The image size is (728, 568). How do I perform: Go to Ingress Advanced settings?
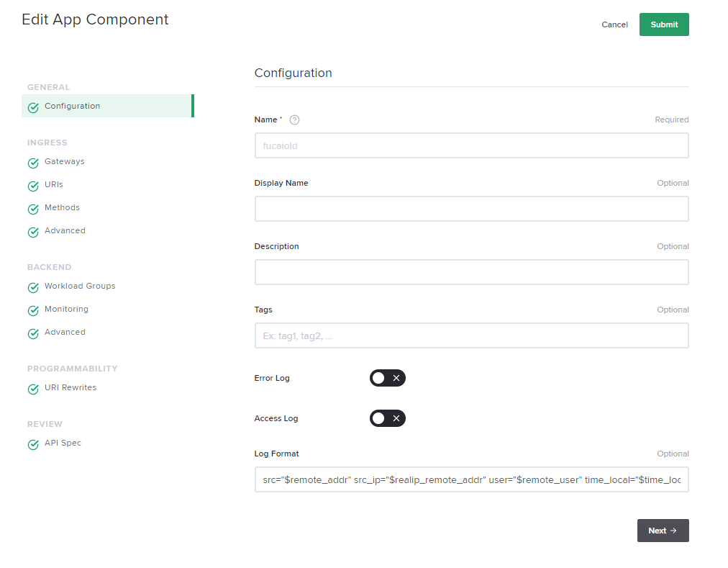tap(65, 230)
